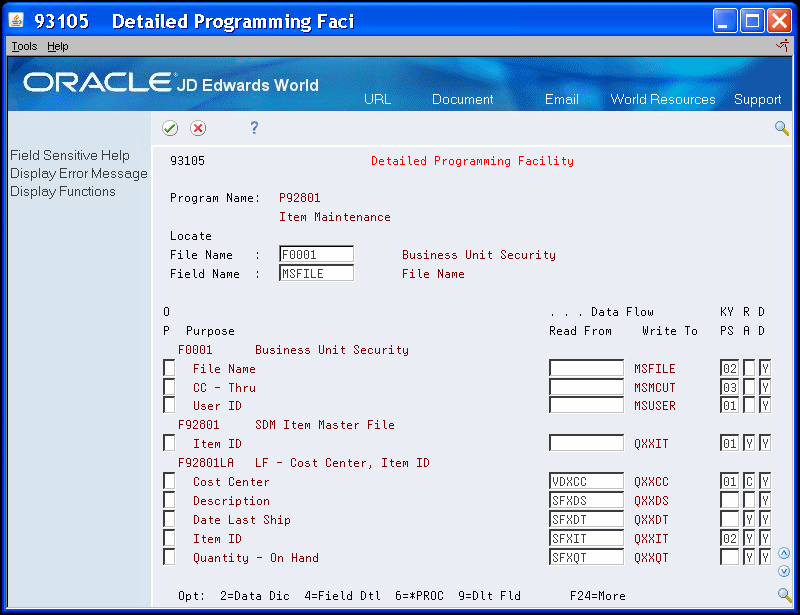The image size is (800, 615).
Task: Open the Tools menu
Action: (x=24, y=46)
